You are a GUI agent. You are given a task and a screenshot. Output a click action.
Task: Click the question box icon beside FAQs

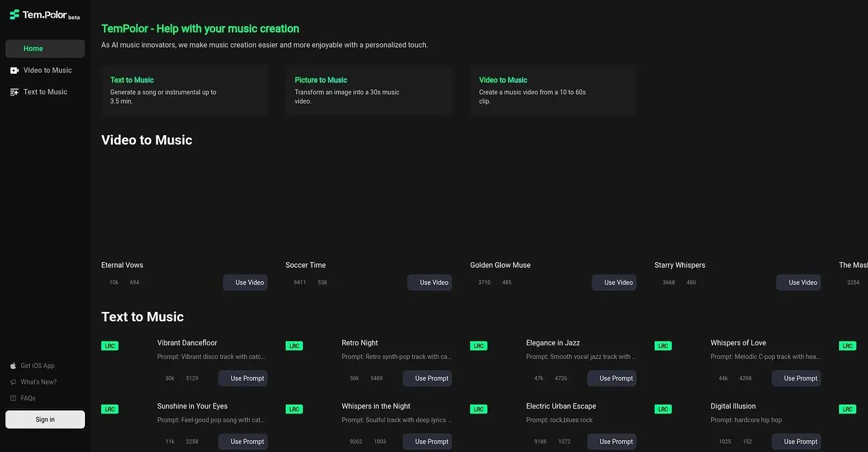click(14, 398)
